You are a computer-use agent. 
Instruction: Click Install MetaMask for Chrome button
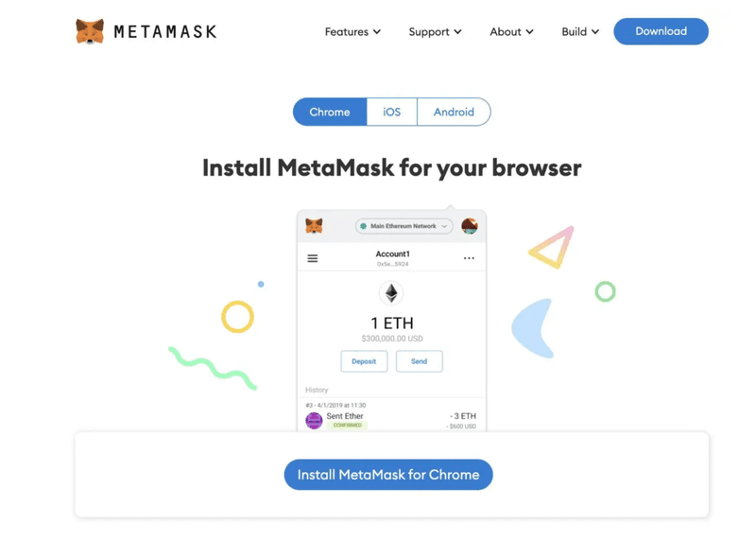(388, 475)
